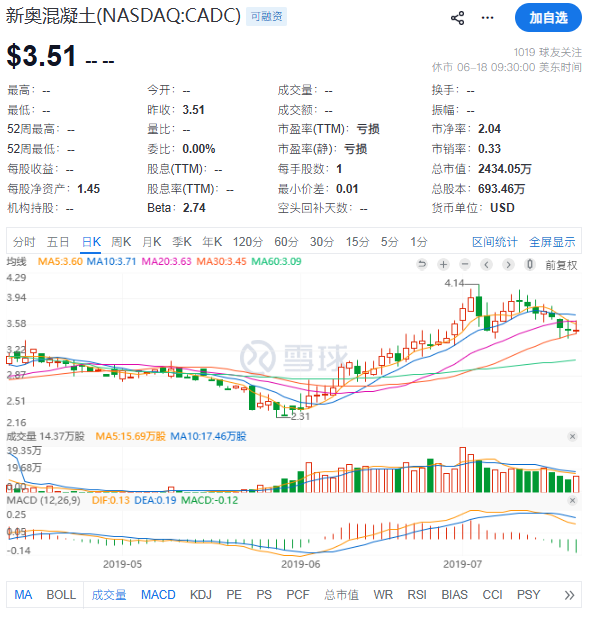
Task: Close the MACD indicator panel
Action: pos(573,501)
